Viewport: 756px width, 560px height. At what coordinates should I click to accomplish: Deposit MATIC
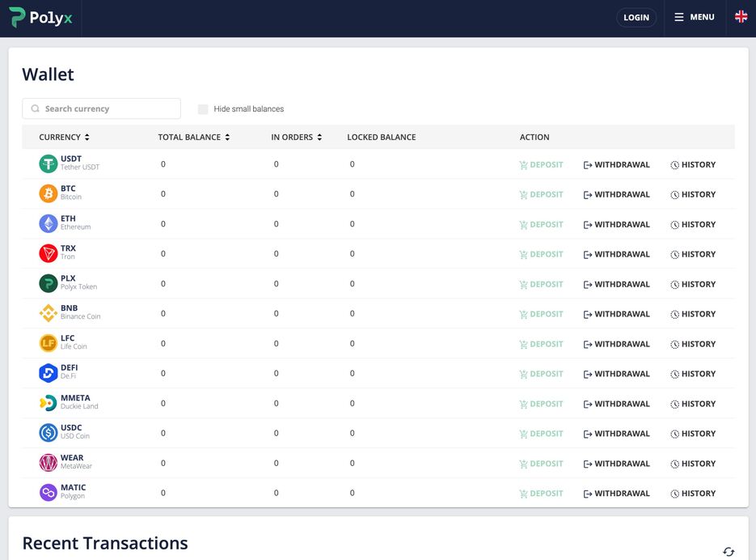click(541, 494)
